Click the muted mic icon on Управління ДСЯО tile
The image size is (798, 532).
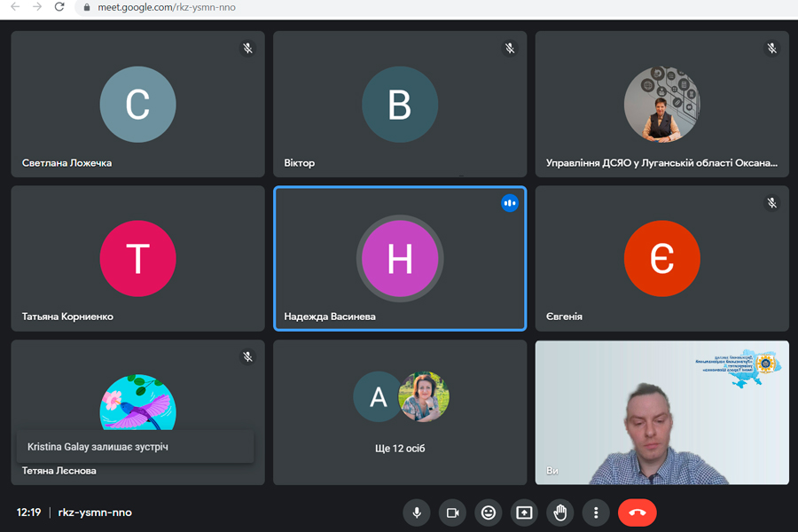(x=772, y=49)
